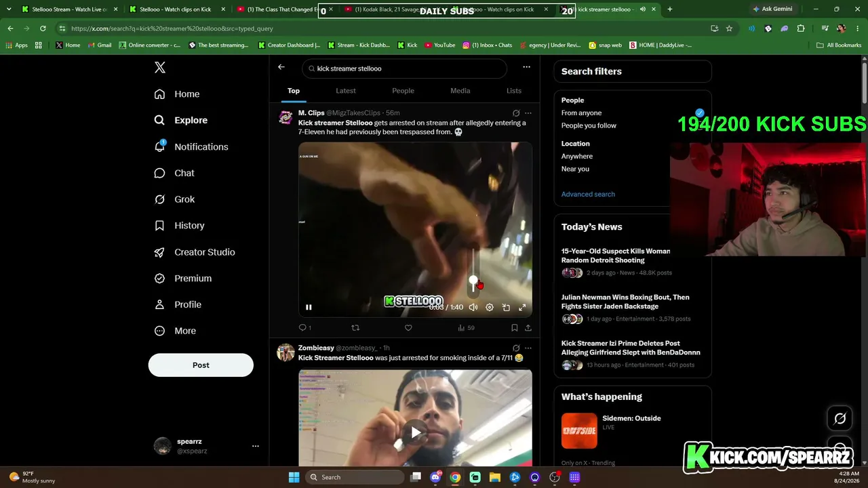Select the 'Near you' location option

coord(575,169)
